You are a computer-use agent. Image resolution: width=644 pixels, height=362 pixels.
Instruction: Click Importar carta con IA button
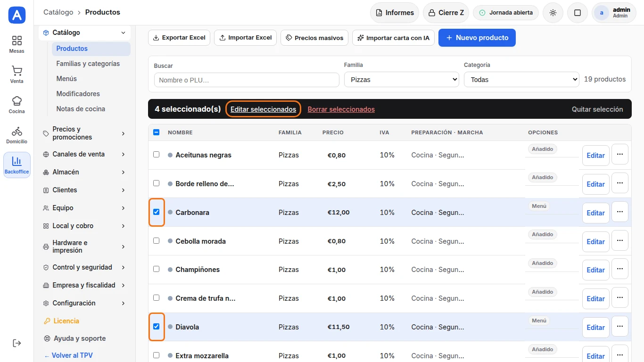[393, 38]
